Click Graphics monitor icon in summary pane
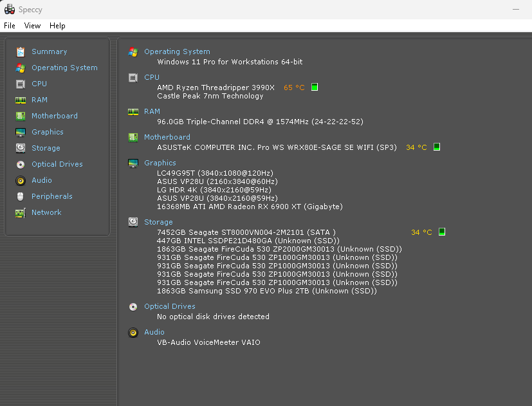This screenshot has height=406, width=532. 133,163
